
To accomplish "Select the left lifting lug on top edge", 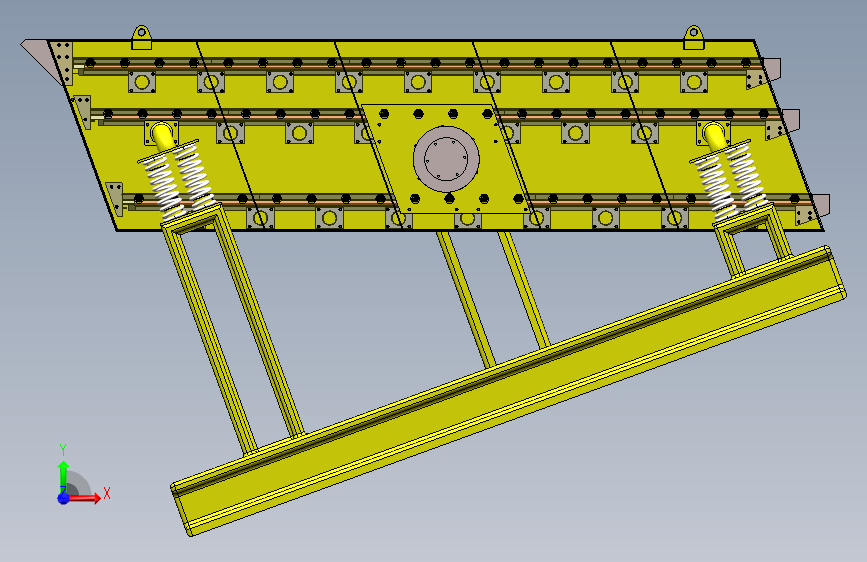I will tap(142, 37).
